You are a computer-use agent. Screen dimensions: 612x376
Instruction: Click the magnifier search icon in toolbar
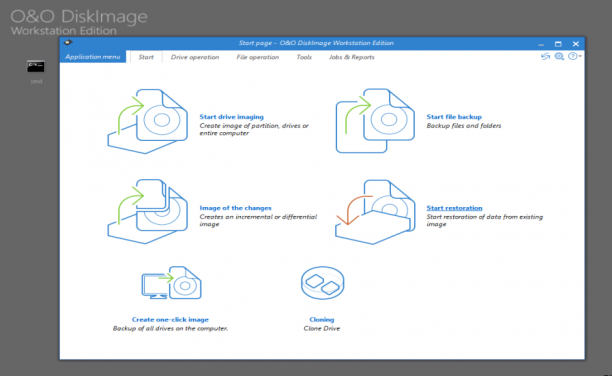coord(559,57)
